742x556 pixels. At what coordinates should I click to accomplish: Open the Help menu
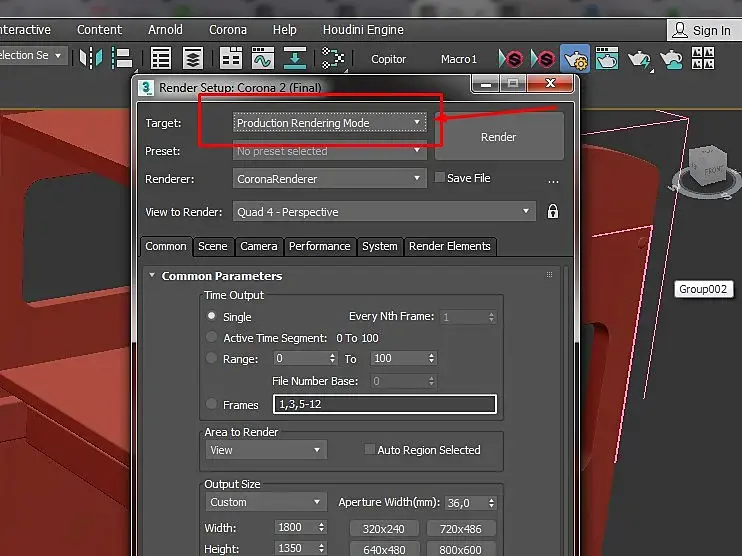point(284,30)
